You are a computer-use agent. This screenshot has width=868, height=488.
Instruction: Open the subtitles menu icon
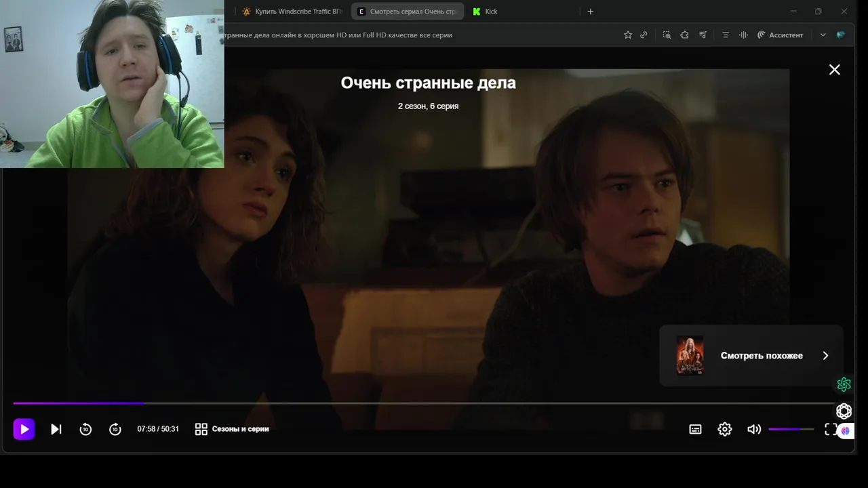click(x=695, y=429)
